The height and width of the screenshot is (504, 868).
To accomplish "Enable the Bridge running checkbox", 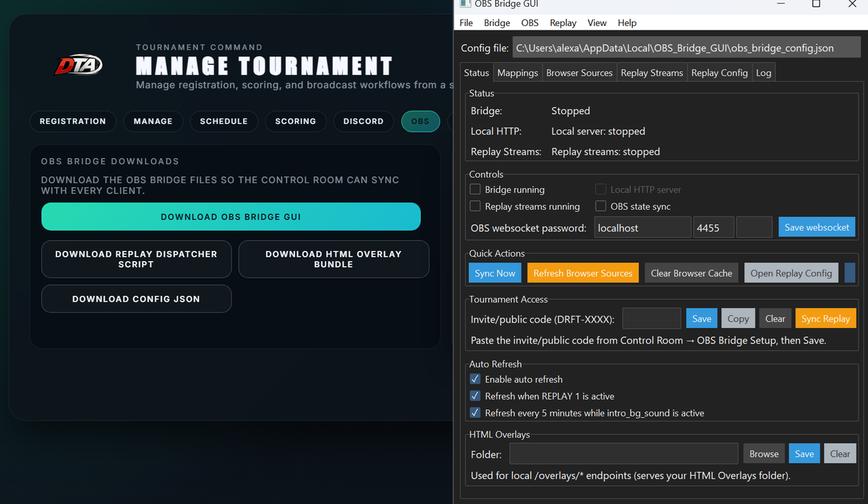I will [x=475, y=189].
